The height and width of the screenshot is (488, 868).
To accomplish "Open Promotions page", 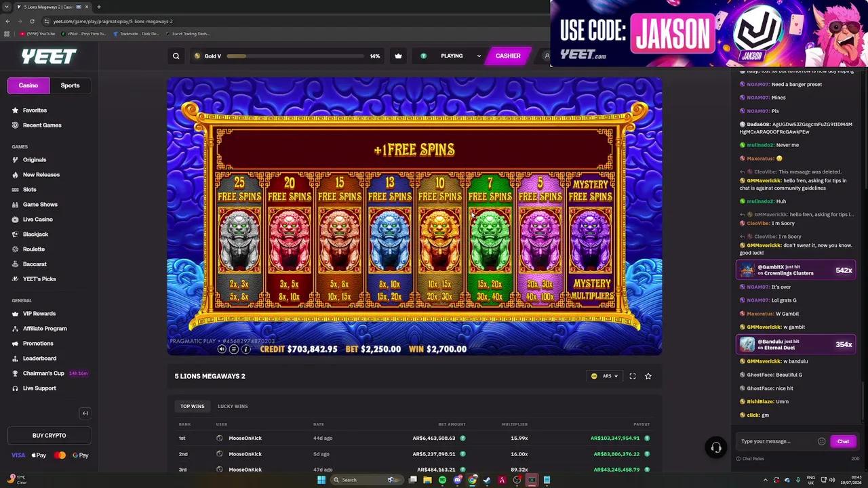I will click(x=38, y=343).
